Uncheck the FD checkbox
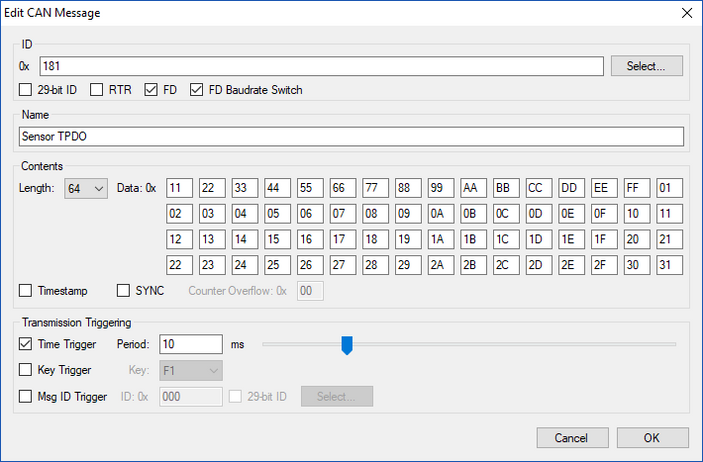Viewport: 703px width, 462px height. click(x=151, y=90)
